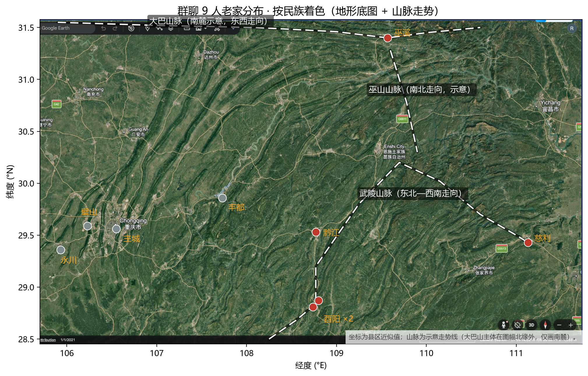The height and width of the screenshot is (376, 588).
Task: Select the ruler measure tool
Action: coord(187,28)
